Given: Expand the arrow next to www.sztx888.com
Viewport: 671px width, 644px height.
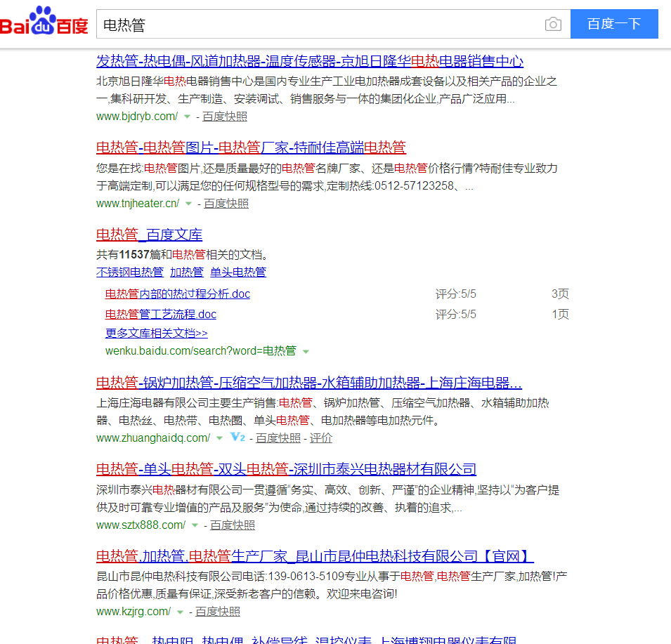Looking at the screenshot, I should (195, 525).
